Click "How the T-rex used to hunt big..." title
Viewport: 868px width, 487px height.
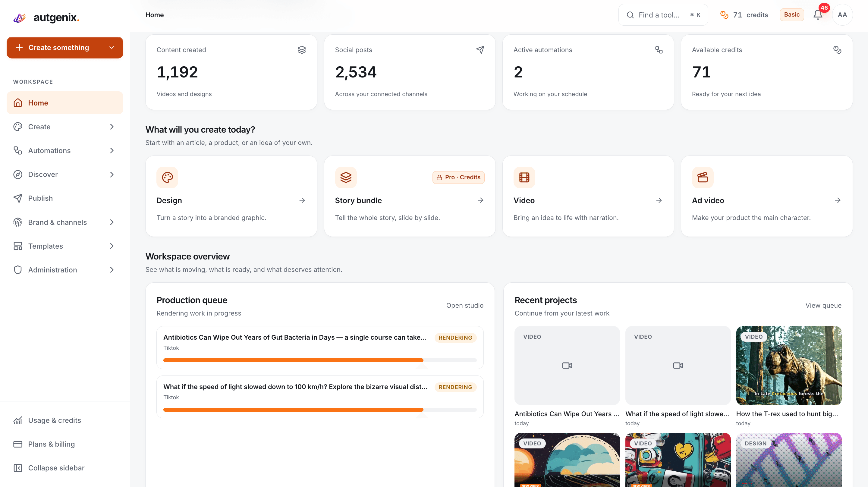point(787,414)
